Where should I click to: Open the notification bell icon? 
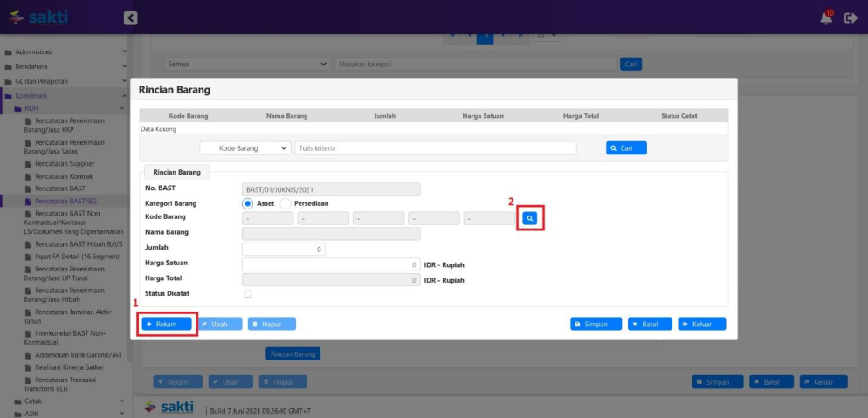826,17
